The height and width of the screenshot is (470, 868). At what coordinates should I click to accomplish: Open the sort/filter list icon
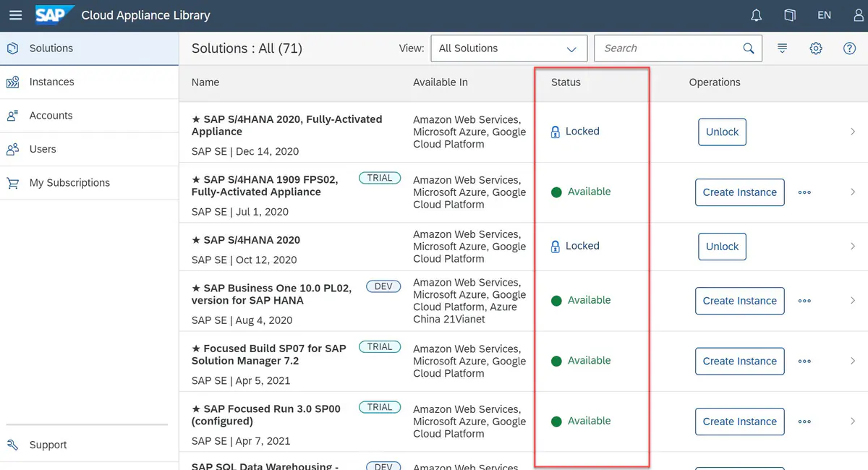click(782, 48)
